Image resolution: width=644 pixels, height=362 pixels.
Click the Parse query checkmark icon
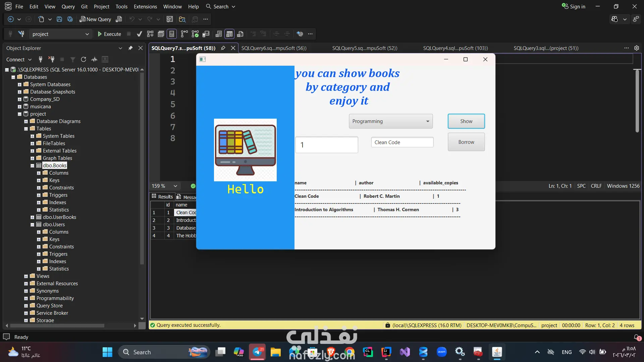coord(140,34)
